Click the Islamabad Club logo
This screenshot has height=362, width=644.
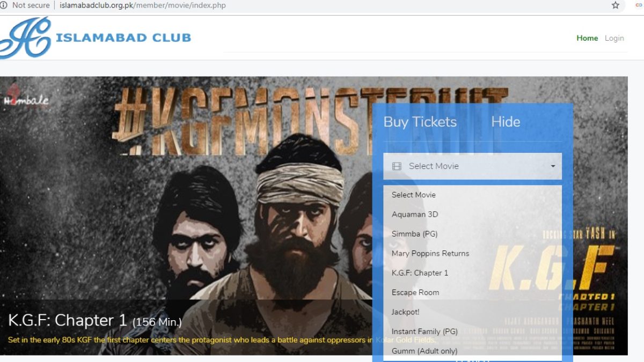click(x=96, y=38)
